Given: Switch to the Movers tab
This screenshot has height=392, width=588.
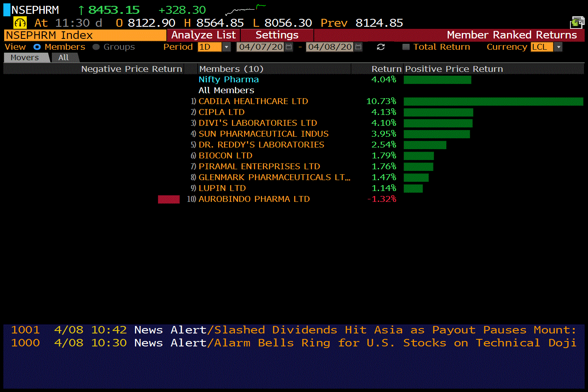Looking at the screenshot, I should [x=25, y=58].
